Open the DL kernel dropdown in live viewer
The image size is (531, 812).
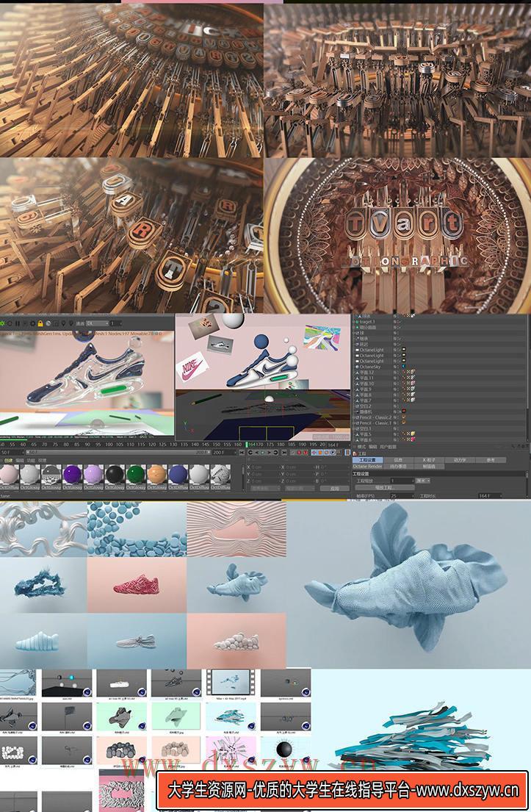tap(98, 323)
